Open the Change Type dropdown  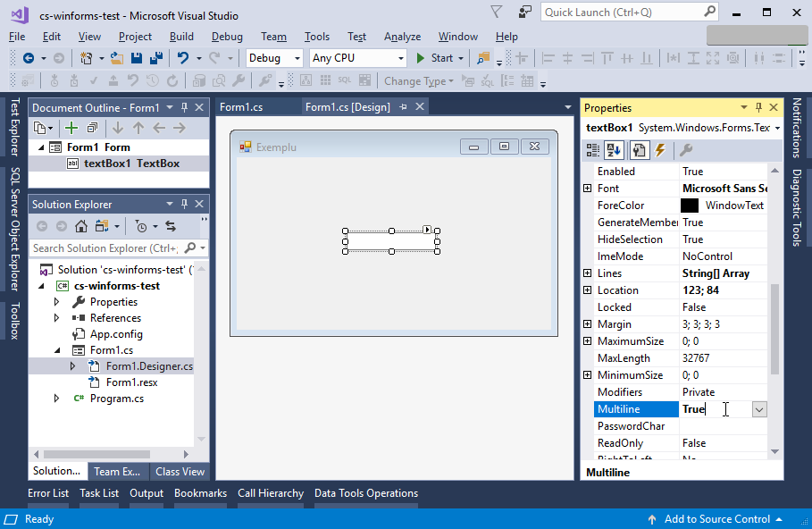coord(419,81)
